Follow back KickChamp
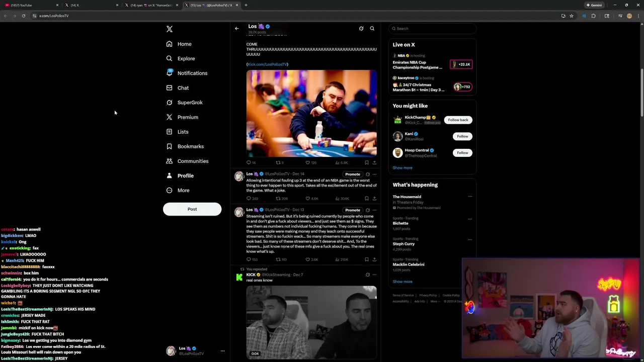Screen dimensions: 644x362 pyautogui.click(x=458, y=120)
